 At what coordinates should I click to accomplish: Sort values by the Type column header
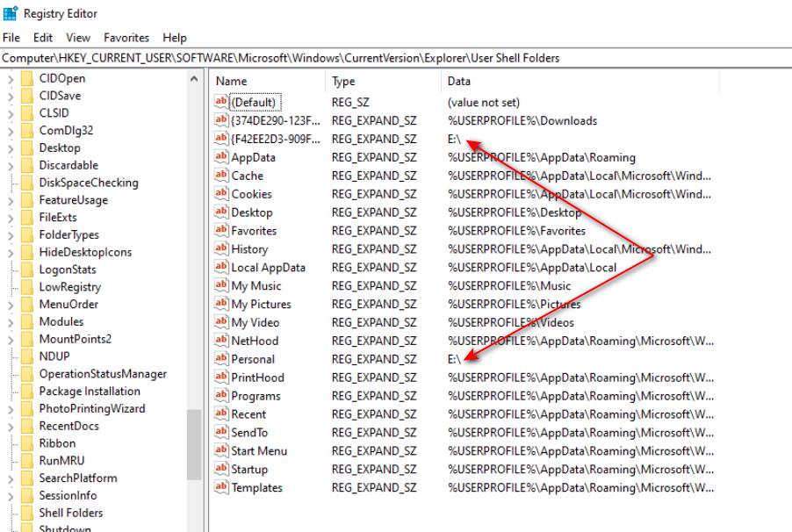pyautogui.click(x=384, y=82)
